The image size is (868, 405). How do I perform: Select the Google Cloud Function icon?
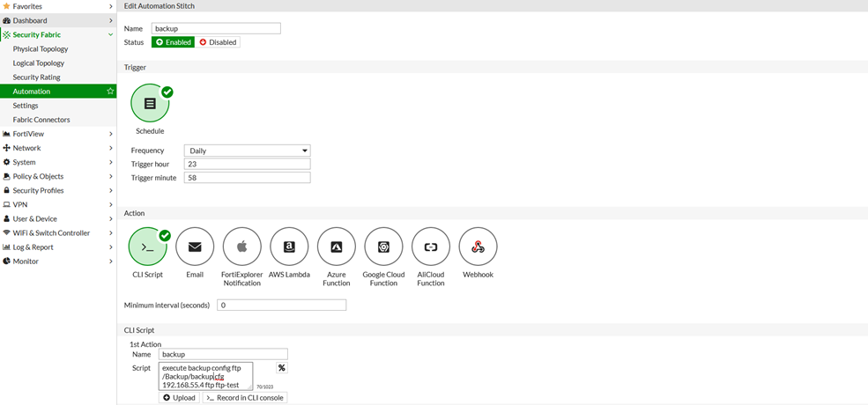383,247
